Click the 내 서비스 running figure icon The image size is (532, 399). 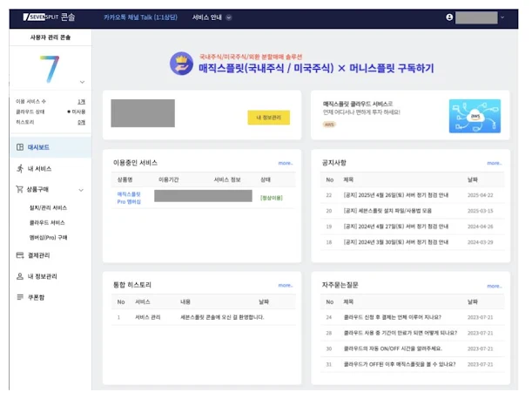(20, 168)
